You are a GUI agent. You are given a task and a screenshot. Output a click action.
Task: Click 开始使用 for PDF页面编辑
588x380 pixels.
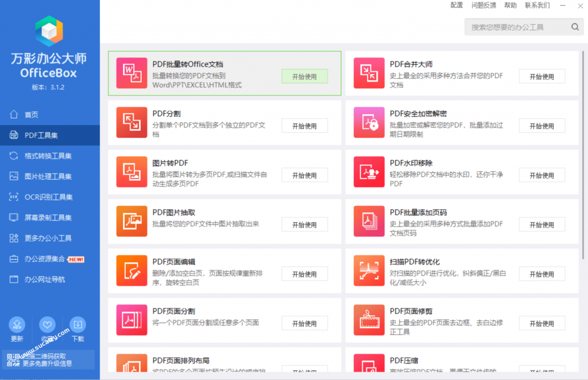[304, 274]
